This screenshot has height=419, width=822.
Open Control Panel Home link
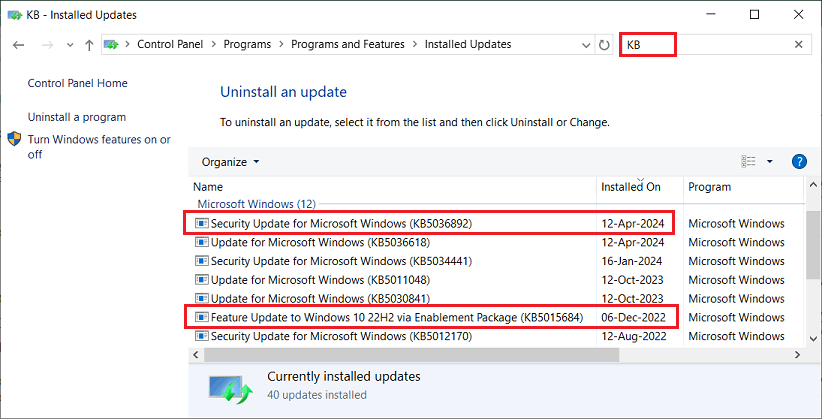click(78, 83)
